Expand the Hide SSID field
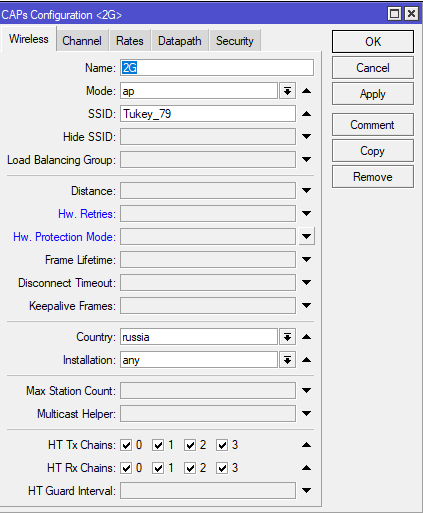 pos(306,136)
